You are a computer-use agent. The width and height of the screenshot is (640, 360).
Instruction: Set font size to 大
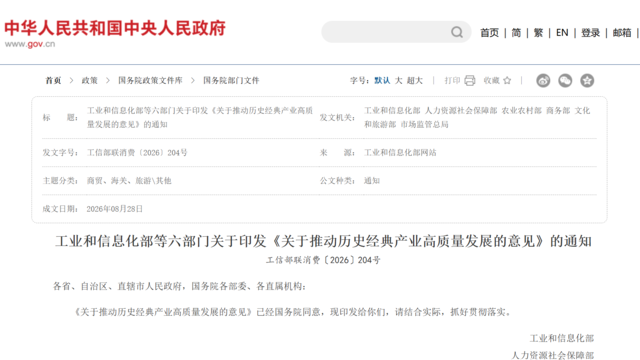(x=398, y=80)
